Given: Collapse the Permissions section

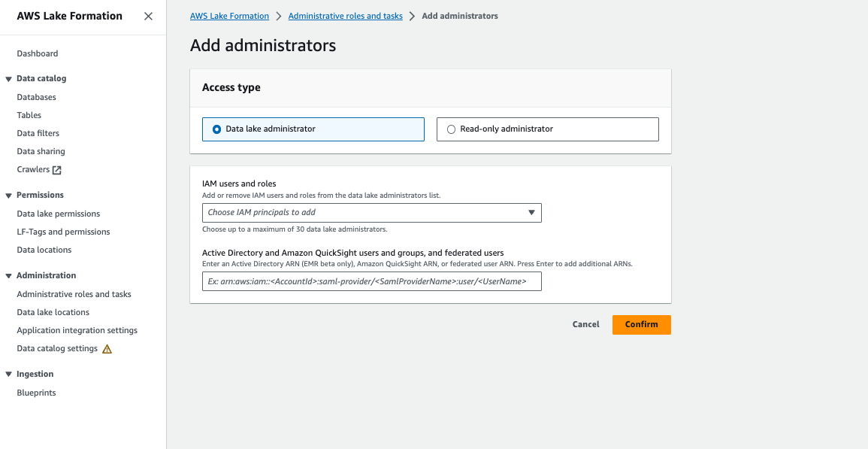Looking at the screenshot, I should point(8,196).
